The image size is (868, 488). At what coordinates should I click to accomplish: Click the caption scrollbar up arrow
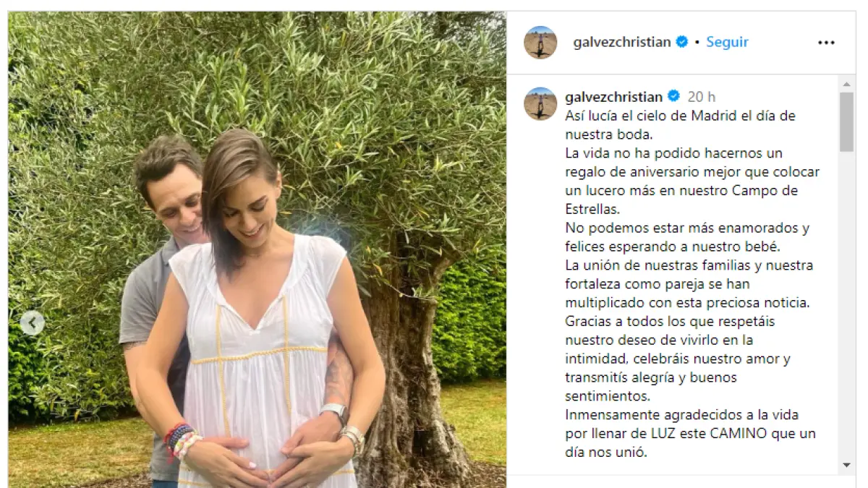pyautogui.click(x=846, y=84)
